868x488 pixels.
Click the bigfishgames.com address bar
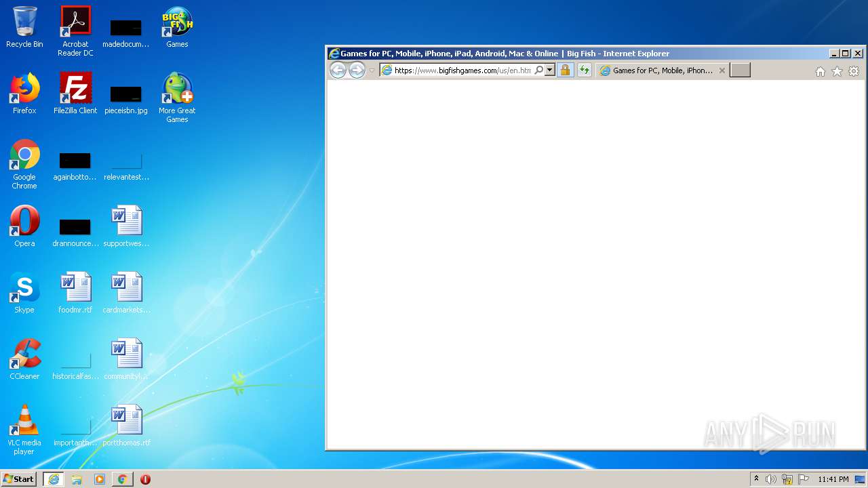coord(462,70)
